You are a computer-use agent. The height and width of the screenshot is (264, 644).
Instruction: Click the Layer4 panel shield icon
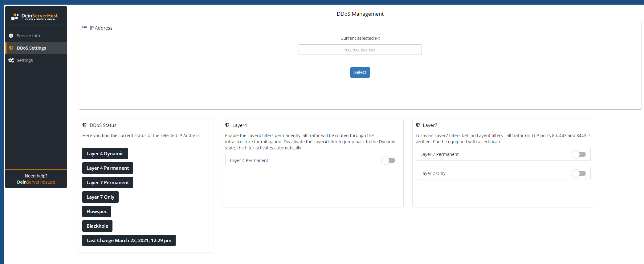click(227, 125)
